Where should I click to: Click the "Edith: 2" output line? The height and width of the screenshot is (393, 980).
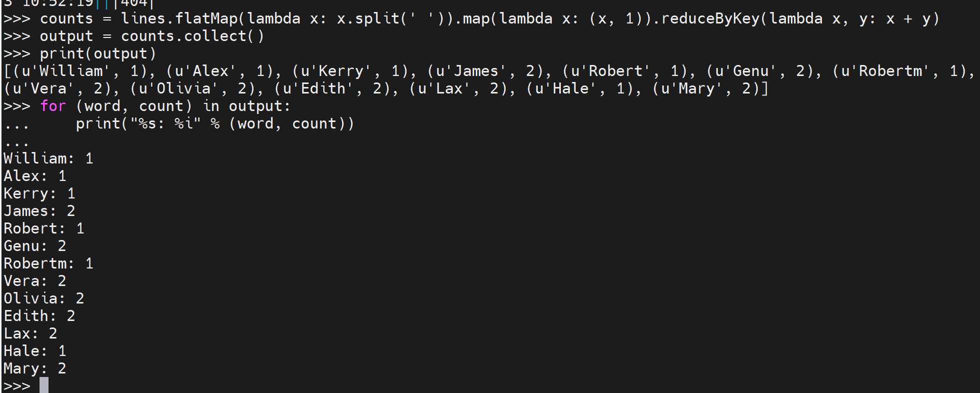pos(39,316)
